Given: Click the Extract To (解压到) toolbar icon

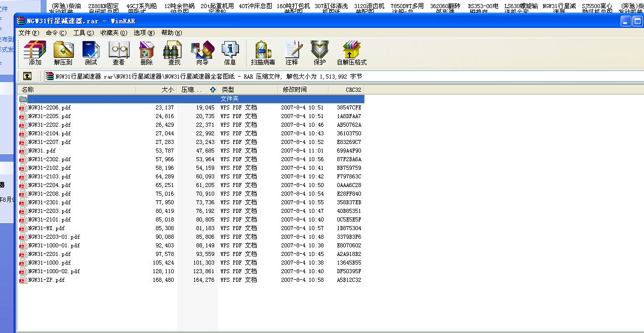Looking at the screenshot, I should point(63,53).
